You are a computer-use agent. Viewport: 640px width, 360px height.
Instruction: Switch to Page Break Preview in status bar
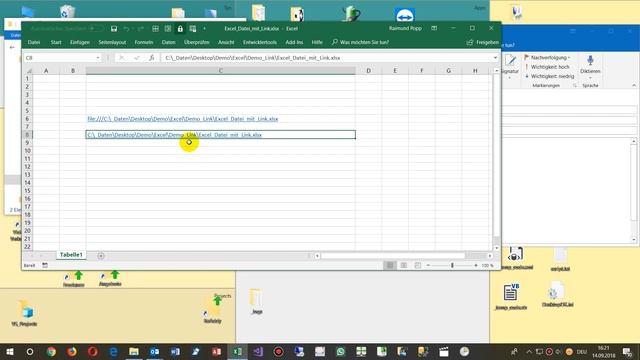click(418, 265)
